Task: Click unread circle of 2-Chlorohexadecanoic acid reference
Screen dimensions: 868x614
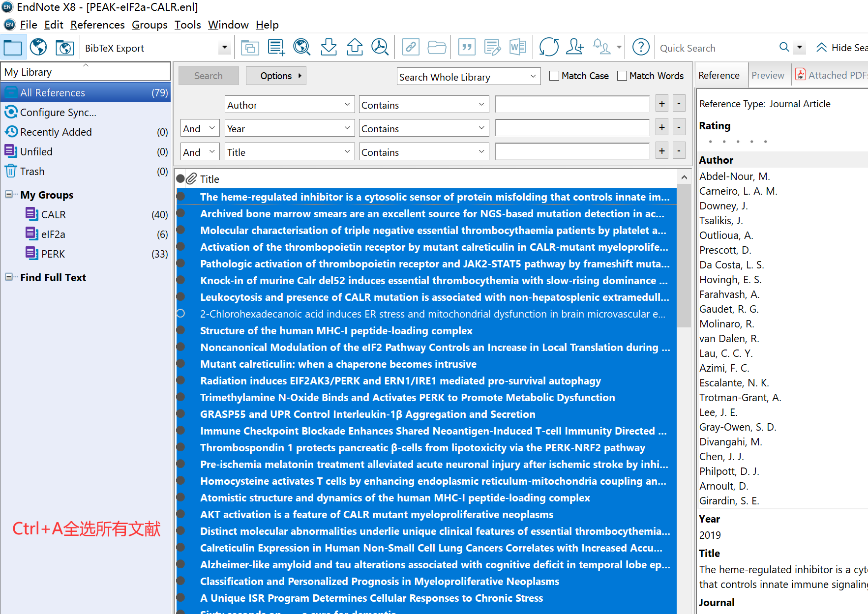Action: click(180, 314)
